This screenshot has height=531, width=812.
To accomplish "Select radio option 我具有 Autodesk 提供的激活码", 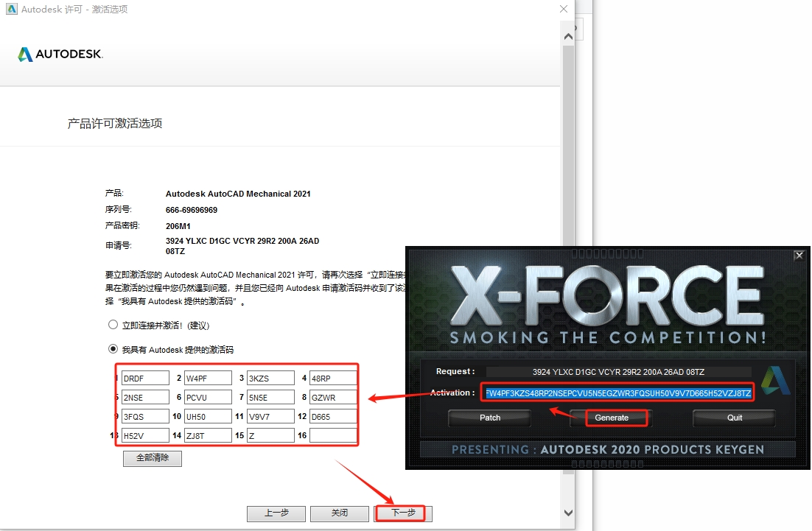I will tap(113, 349).
